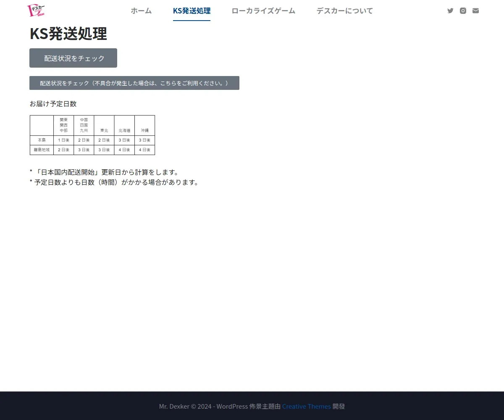
Task: Open the ローカライズゲーム menu item
Action: click(x=263, y=11)
